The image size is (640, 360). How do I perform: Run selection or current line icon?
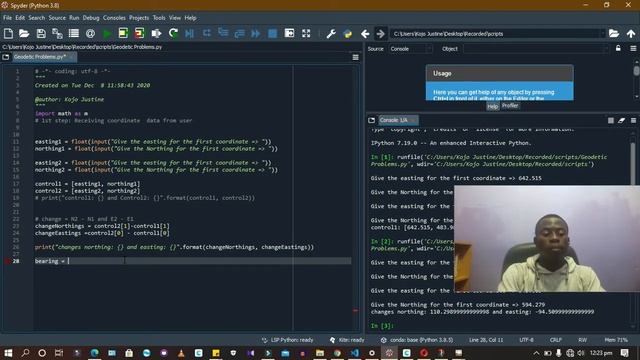[x=156, y=33]
